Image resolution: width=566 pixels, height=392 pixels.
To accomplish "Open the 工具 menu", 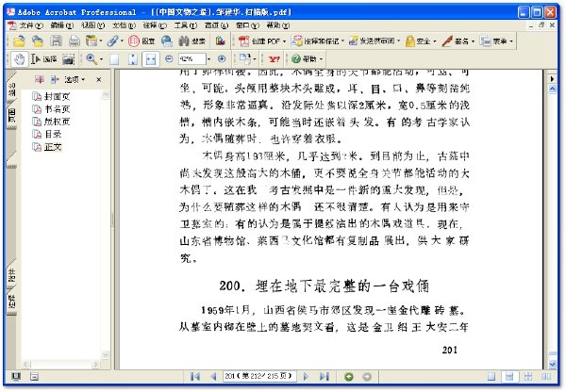I will (186, 25).
